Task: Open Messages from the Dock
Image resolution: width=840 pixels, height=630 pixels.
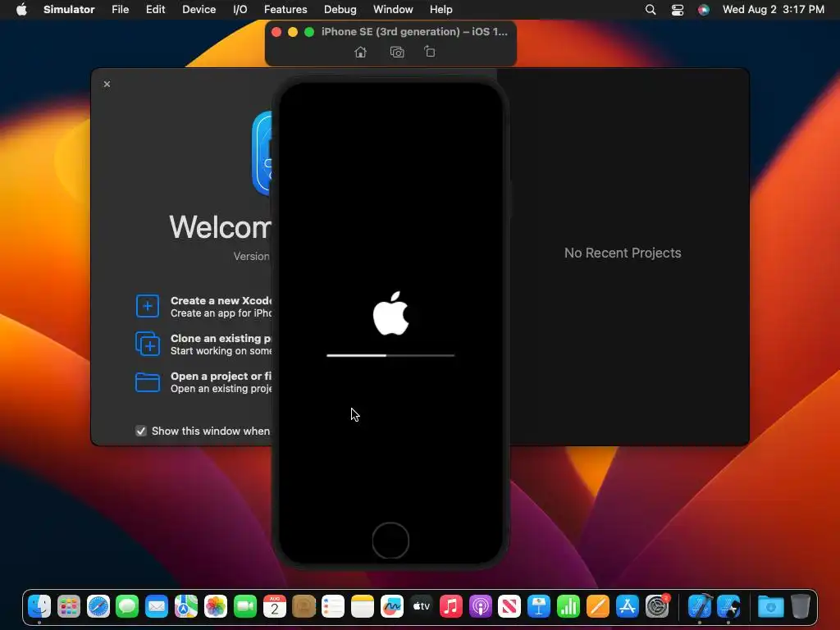Action: coord(127,606)
